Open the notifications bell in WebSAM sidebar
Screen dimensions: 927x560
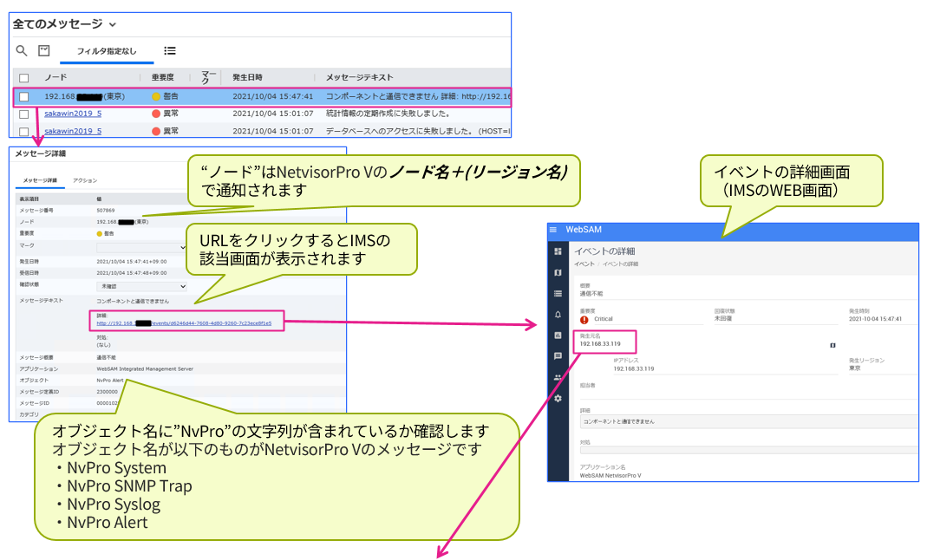[x=558, y=314]
